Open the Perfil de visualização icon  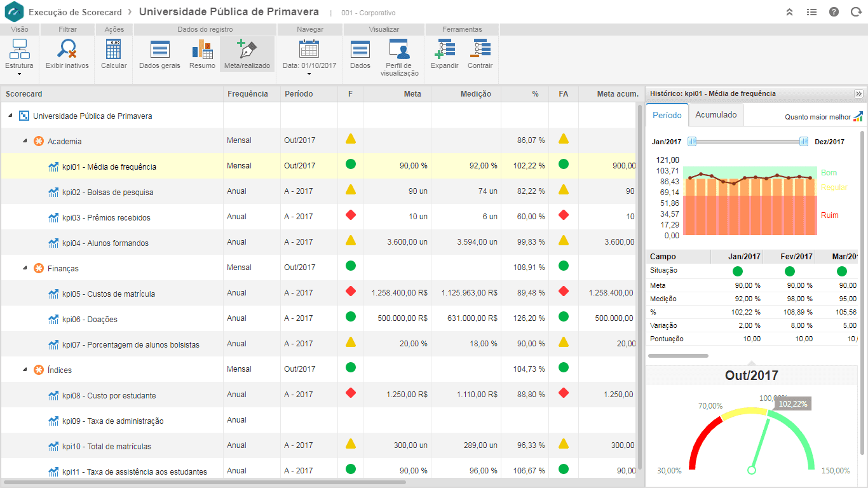pos(399,57)
